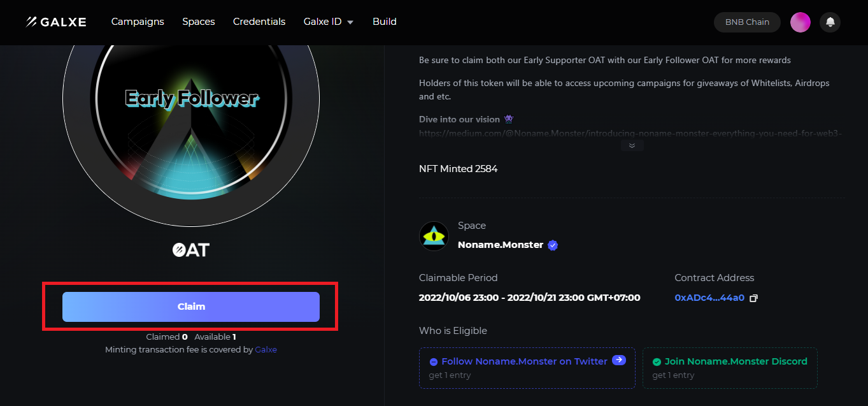This screenshot has height=406, width=868.
Task: Open the medium.com Noname.Monster vision link
Action: 630,134
